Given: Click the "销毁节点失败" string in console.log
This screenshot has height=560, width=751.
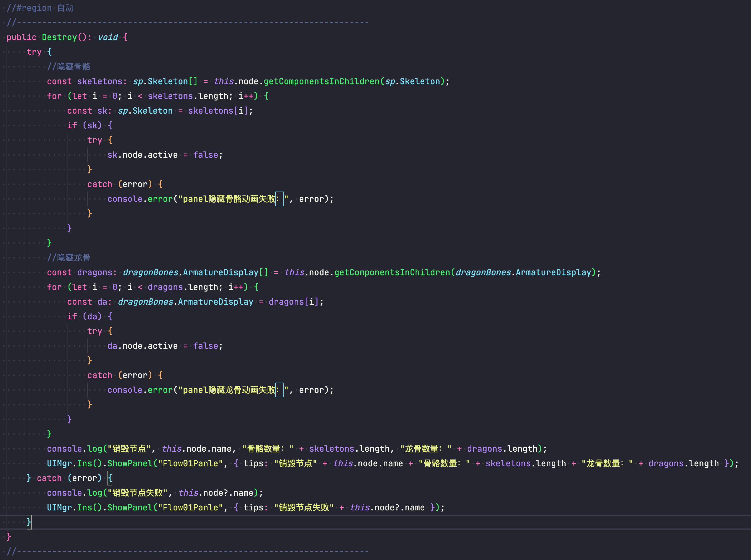Looking at the screenshot, I should point(137,493).
